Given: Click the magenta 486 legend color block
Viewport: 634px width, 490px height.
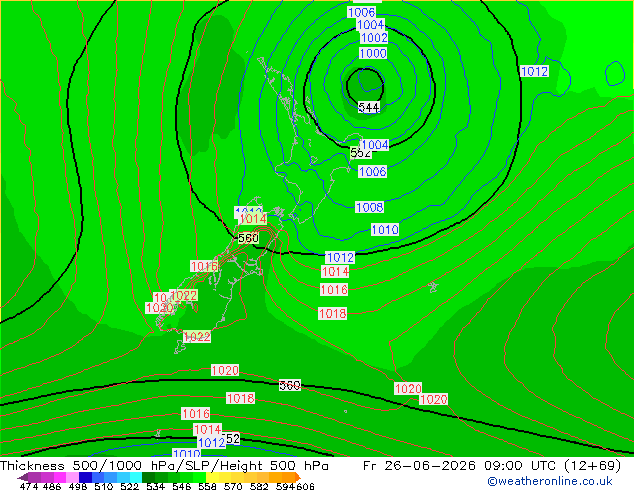Looking at the screenshot, I should tap(60, 477).
